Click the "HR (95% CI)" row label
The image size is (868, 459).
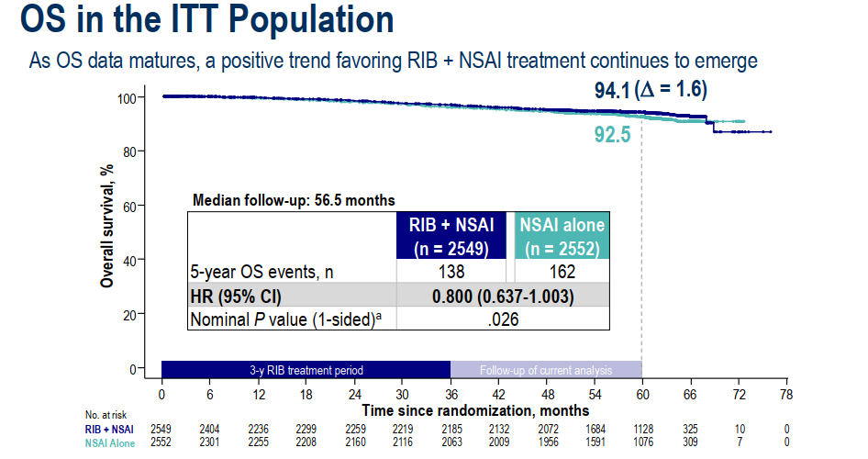point(234,296)
